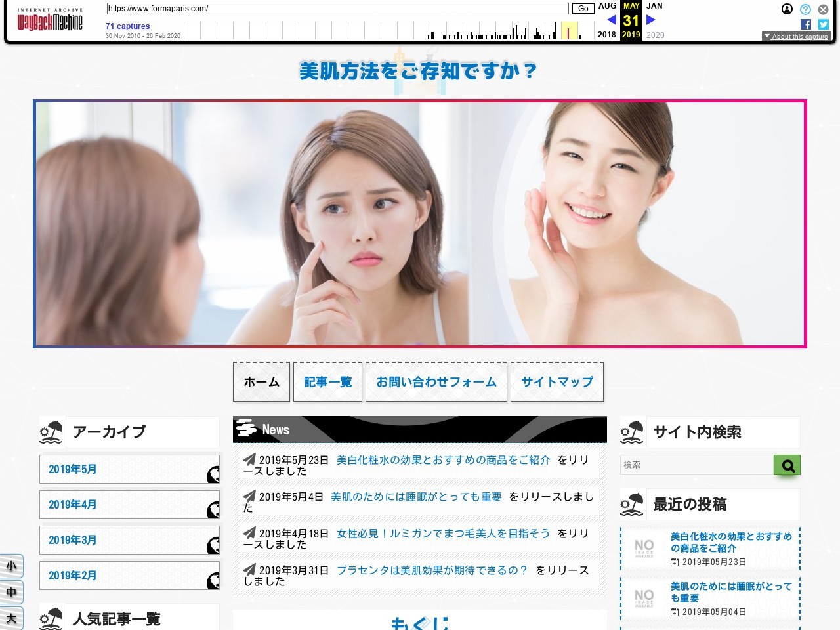Screen dimensions: 840x630
Task: Set font size to medium (中)
Action: (11, 593)
